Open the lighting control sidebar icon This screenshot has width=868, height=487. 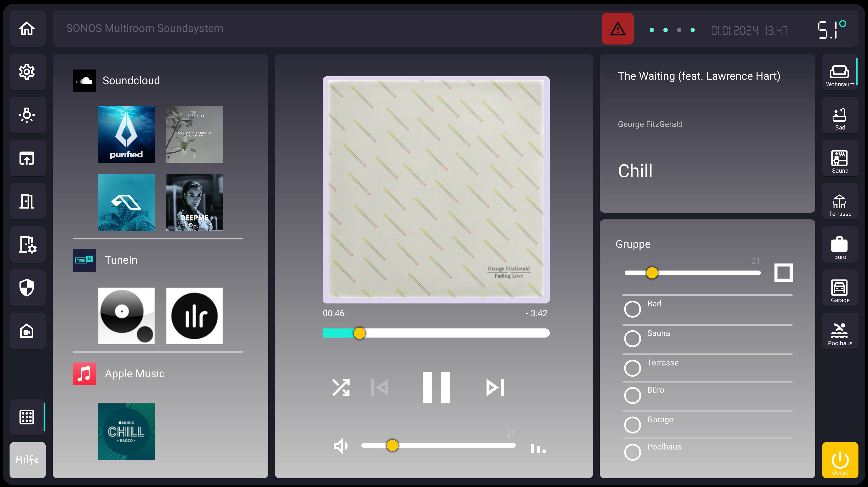27,115
